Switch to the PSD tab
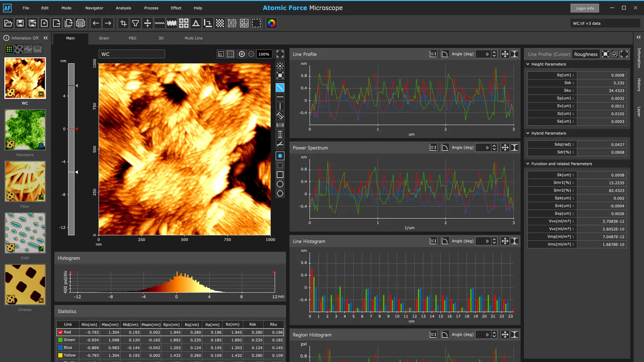This screenshot has width=644, height=362. point(132,38)
